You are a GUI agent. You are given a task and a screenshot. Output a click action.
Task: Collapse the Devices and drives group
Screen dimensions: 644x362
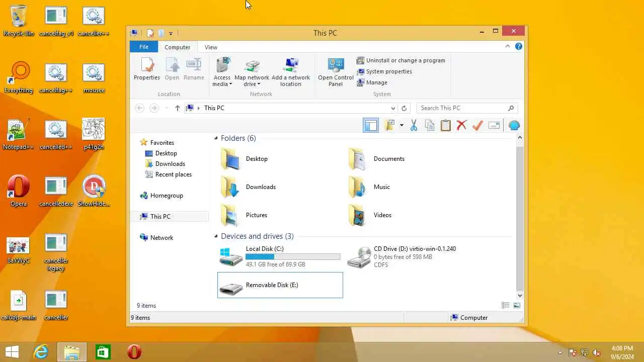tap(216, 236)
